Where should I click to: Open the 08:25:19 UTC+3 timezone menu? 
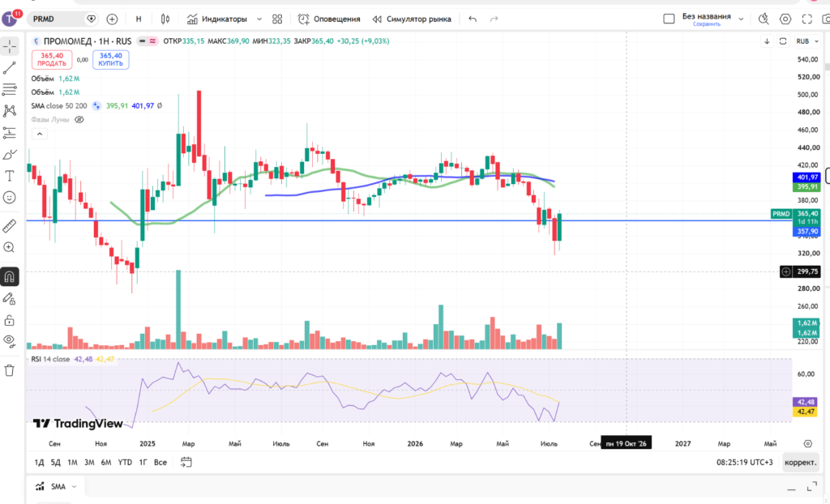tap(745, 462)
